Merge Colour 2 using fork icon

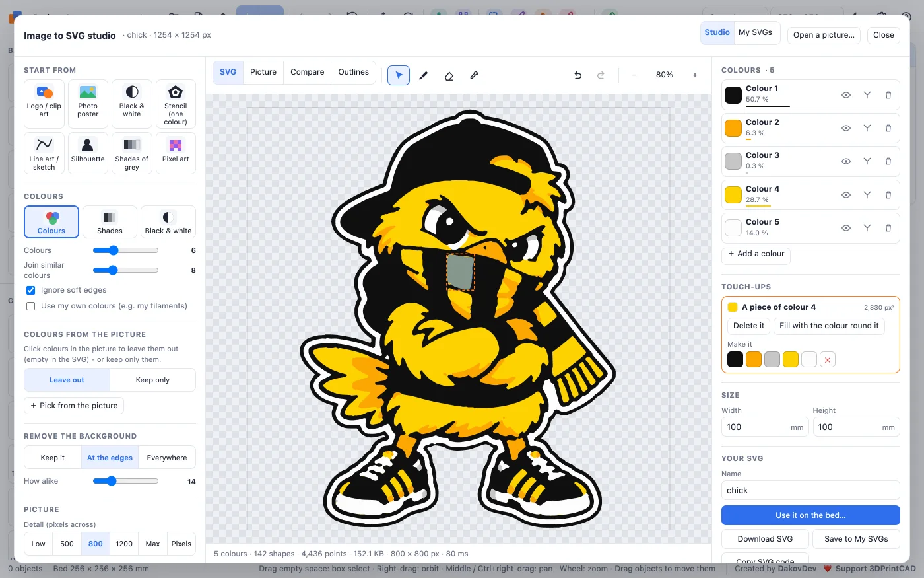867,128
